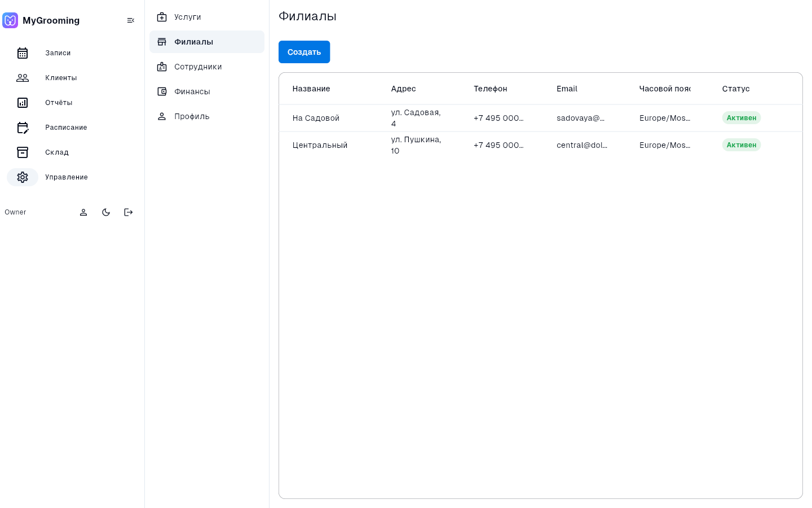Select the Филиалы submenu item
812x508 pixels.
(207, 42)
